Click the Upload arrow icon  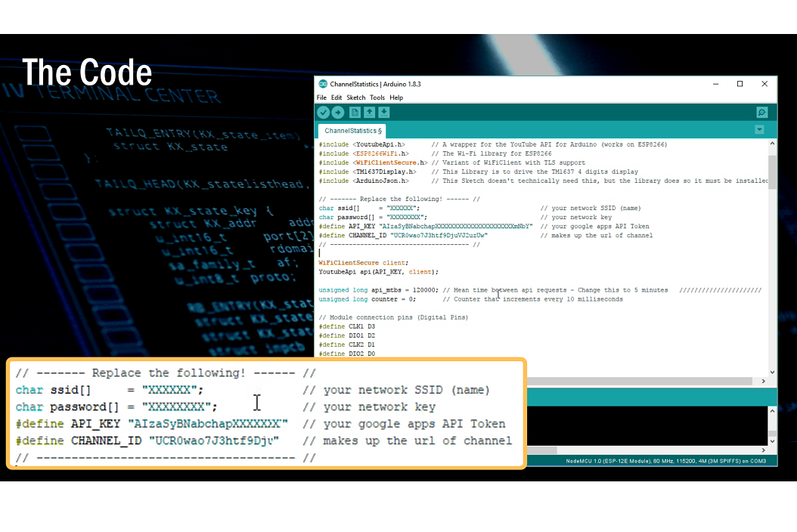[338, 113]
